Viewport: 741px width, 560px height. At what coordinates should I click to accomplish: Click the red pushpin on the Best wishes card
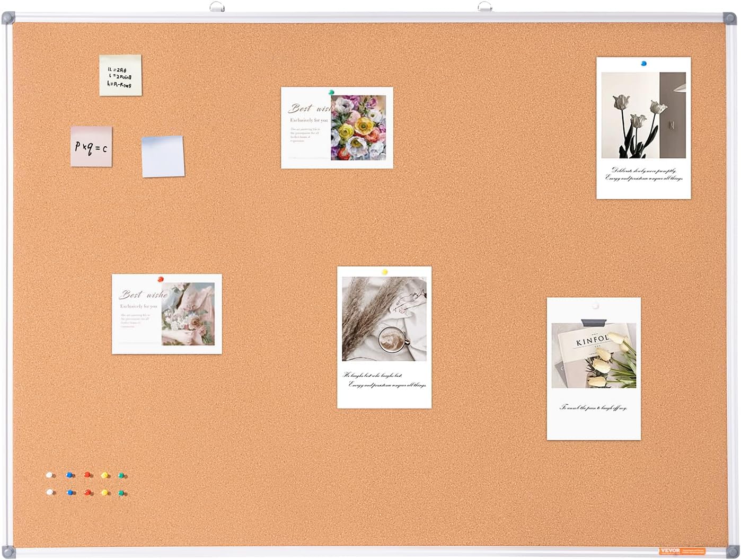(x=160, y=279)
